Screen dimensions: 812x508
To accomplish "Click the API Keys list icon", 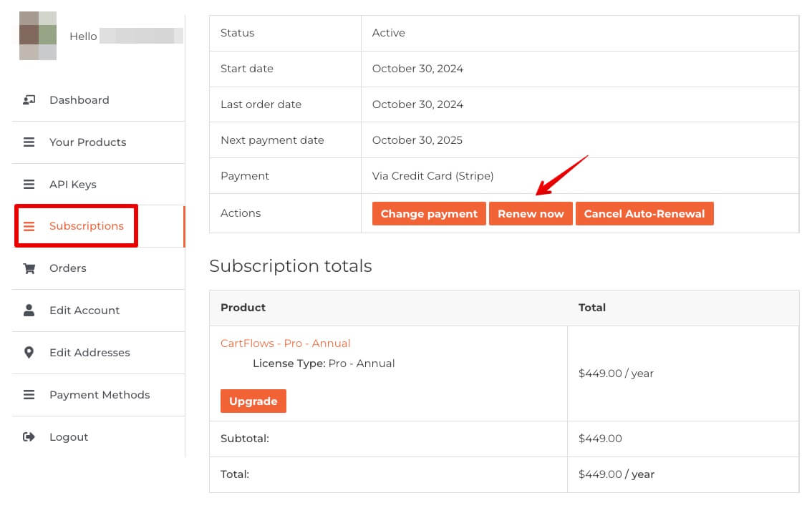I will [x=29, y=184].
